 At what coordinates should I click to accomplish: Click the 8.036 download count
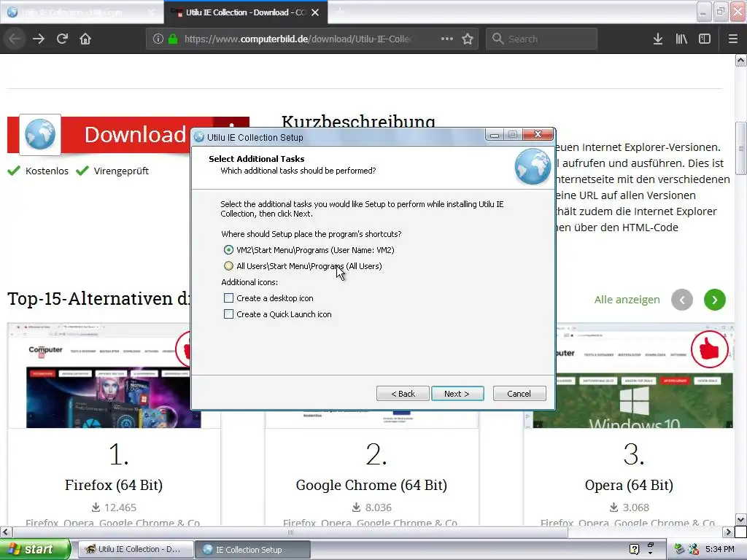(379, 507)
